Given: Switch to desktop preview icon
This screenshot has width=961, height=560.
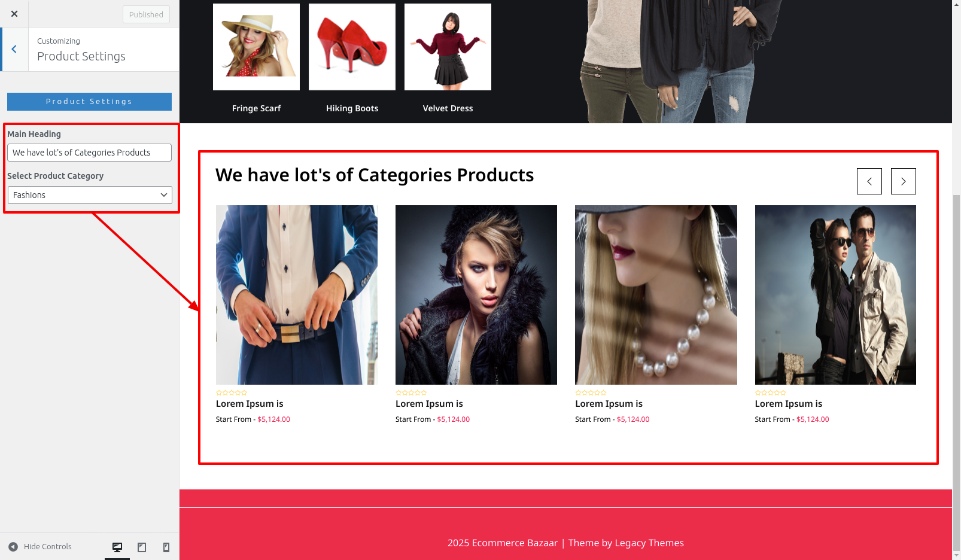Looking at the screenshot, I should (117, 547).
